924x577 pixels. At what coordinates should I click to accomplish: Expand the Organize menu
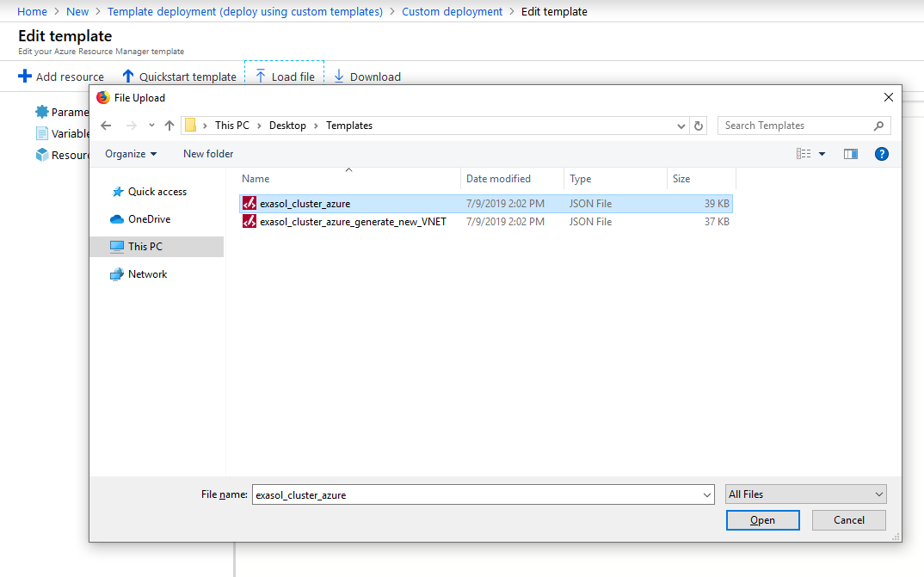(131, 154)
